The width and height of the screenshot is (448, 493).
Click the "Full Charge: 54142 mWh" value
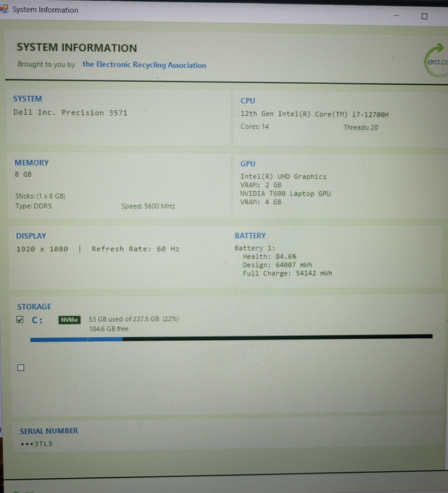point(287,273)
